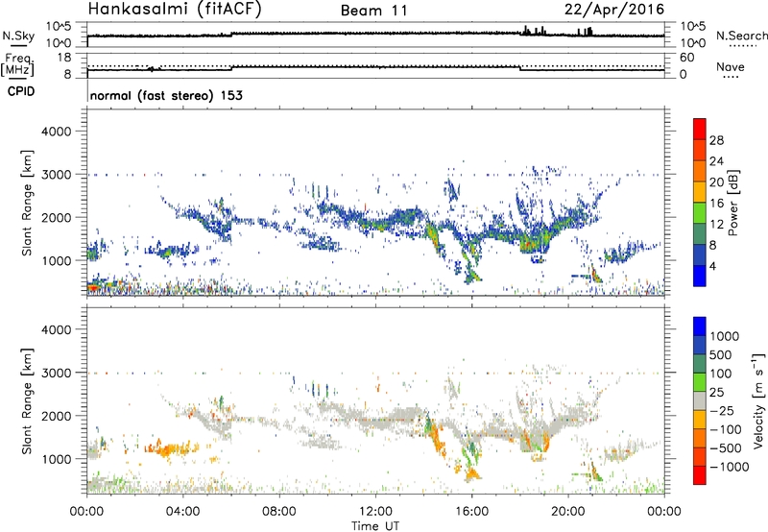Click the light green swatch of Power color bar
768x532 pixels.
click(700, 213)
